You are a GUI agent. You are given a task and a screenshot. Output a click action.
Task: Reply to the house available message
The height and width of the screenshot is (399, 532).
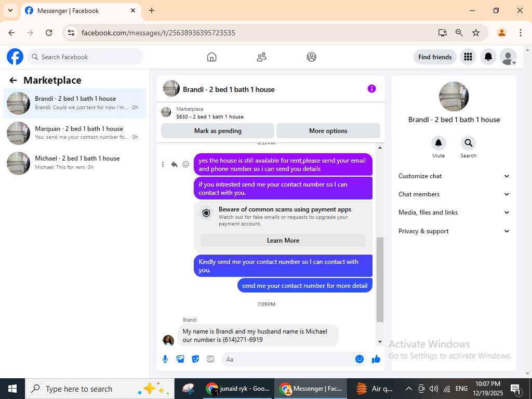(174, 165)
